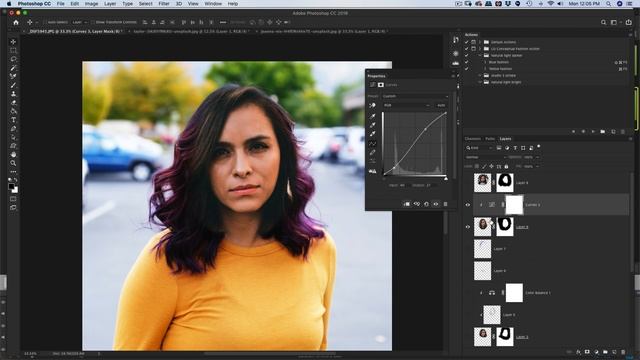Image resolution: width=640 pixels, height=360 pixels.
Task: Toggle dialog box for Sample Actions set
Action: (473, 42)
